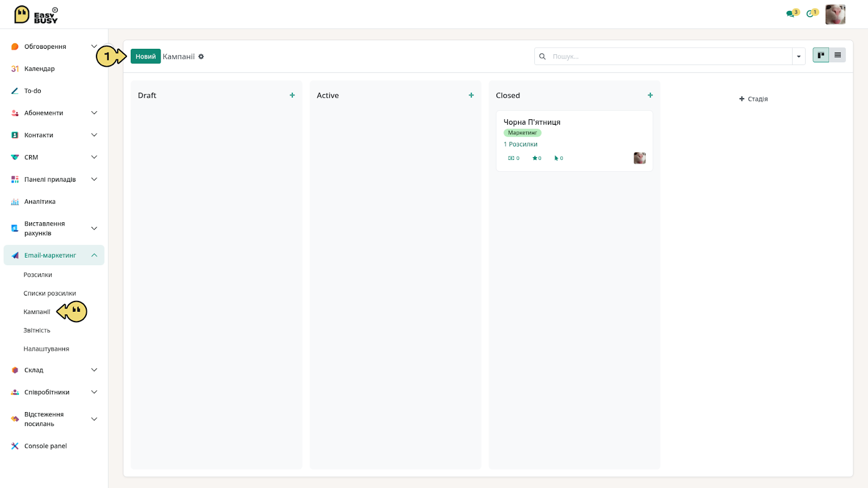Click the Маркетинг tag on card
This screenshot has width=868, height=488.
[x=522, y=133]
